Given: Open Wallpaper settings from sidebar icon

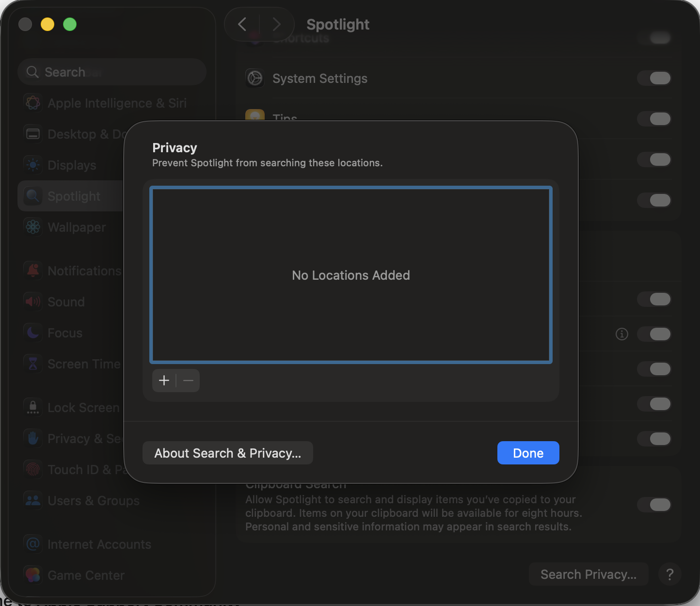Looking at the screenshot, I should point(33,227).
